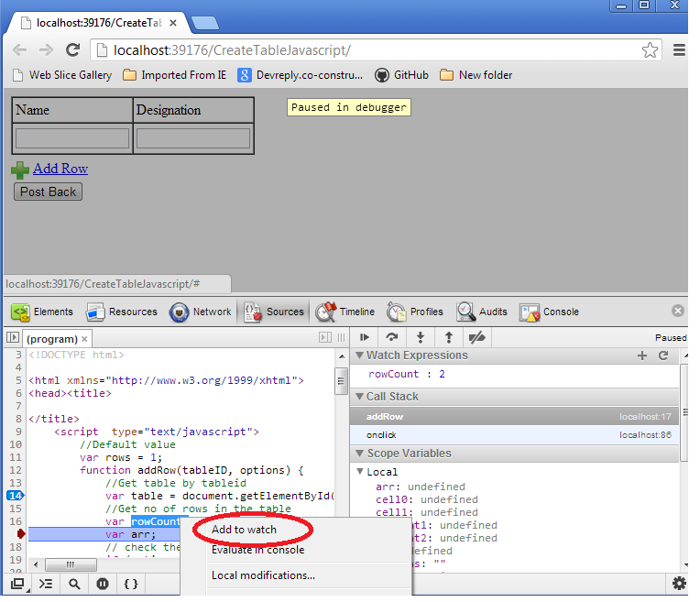700x602 pixels.
Task: Click the Add Row link
Action: tap(60, 169)
